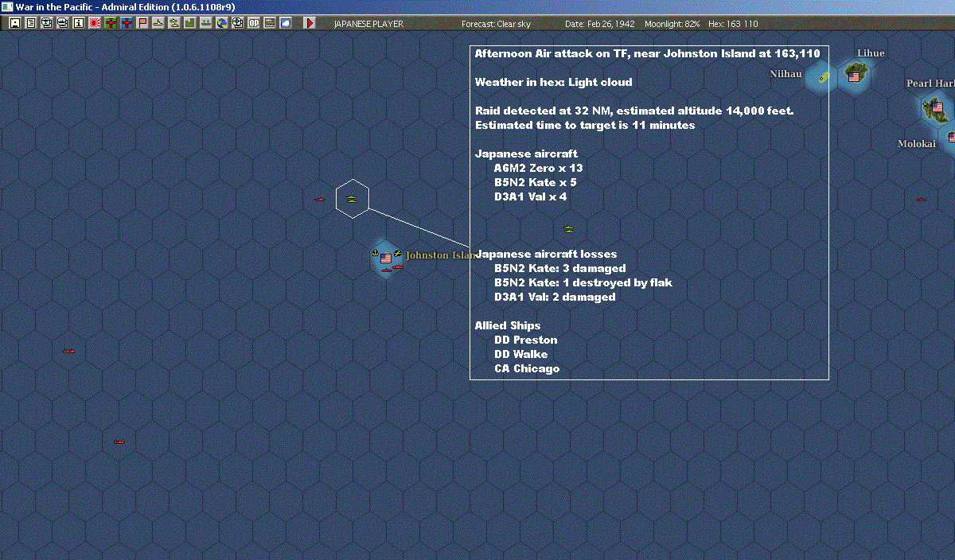This screenshot has height=560, width=955.
Task: Click the orange flag toolbar icon
Action: 142,23
